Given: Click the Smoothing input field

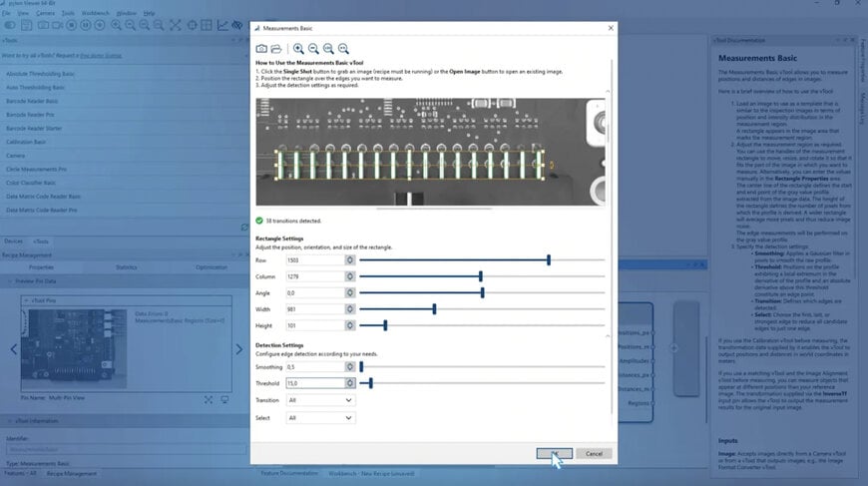Looking at the screenshot, I should pos(313,367).
